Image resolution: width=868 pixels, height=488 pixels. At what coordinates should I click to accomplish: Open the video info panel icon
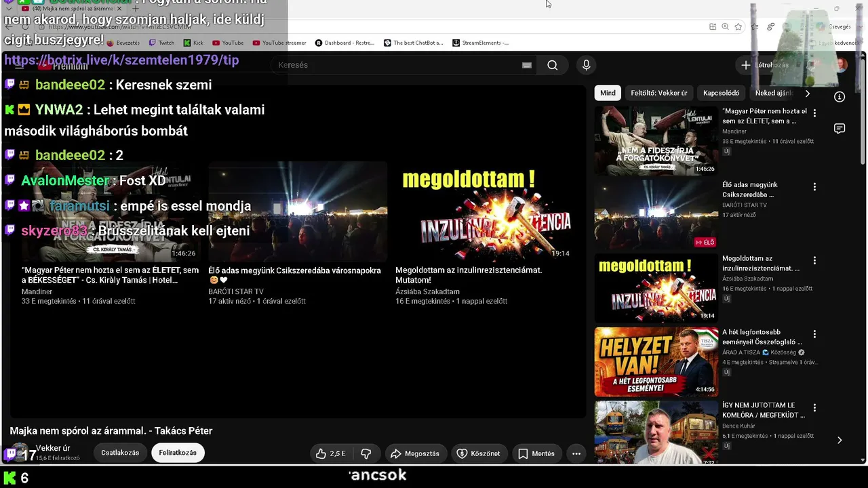coord(840,97)
